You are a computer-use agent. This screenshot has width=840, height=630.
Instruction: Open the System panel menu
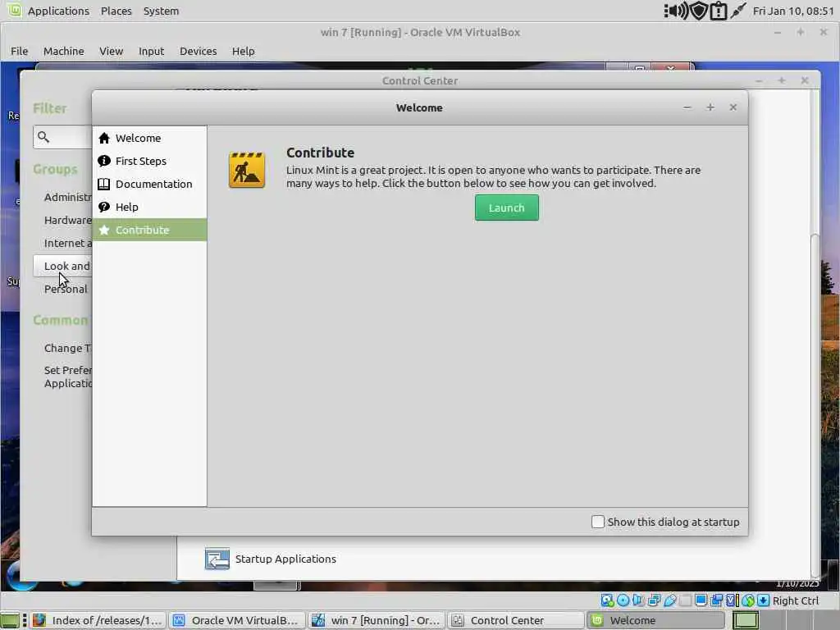(x=162, y=11)
